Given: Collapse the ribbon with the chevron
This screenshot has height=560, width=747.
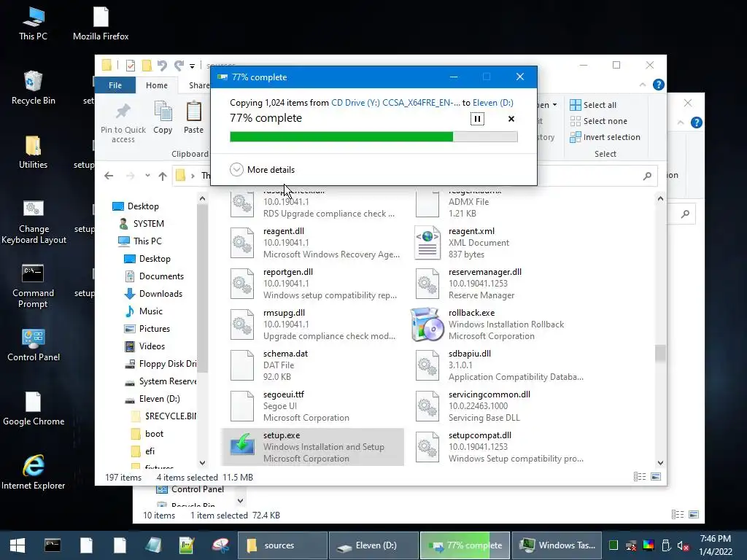Looking at the screenshot, I should (643, 85).
